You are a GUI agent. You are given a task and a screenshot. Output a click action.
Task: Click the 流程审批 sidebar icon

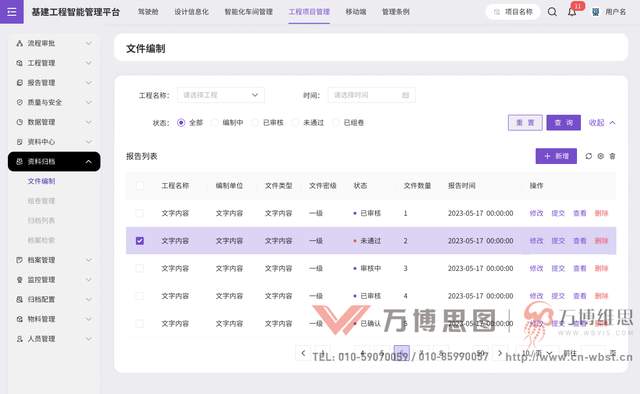pos(19,43)
